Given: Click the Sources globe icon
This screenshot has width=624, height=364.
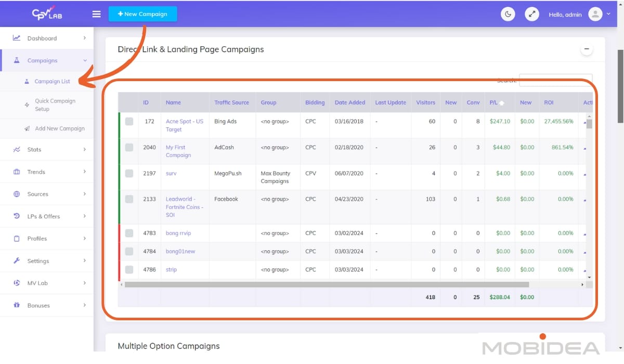Looking at the screenshot, I should (17, 194).
